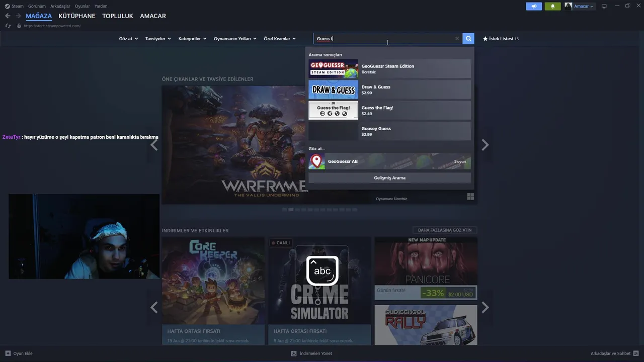The image size is (644, 362).
Task: Open the green notifications bell
Action: pos(552,6)
